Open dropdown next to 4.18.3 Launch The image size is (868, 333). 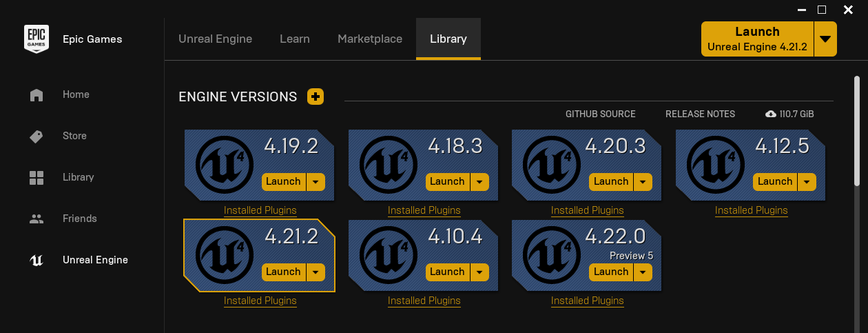(x=479, y=181)
